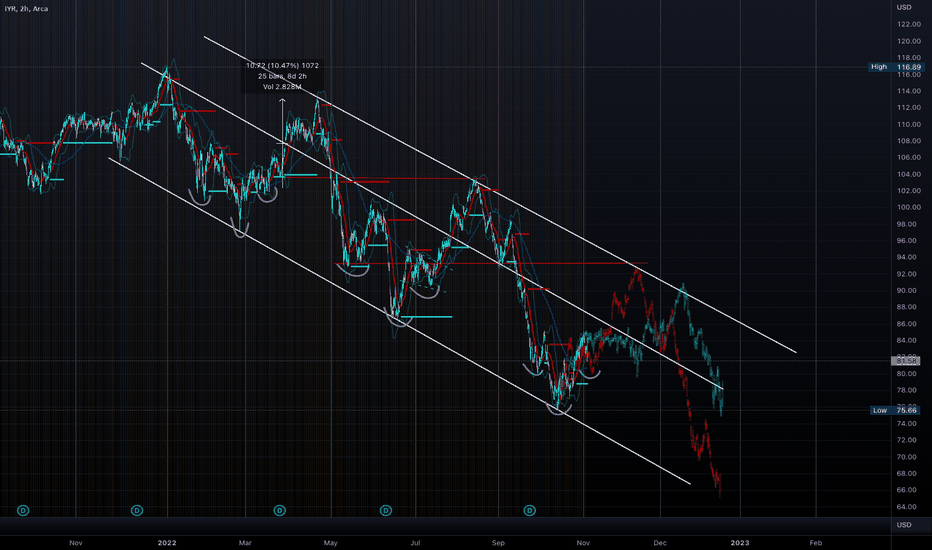Click the Mar label on time axis
The height and width of the screenshot is (550, 932).
pyautogui.click(x=245, y=542)
